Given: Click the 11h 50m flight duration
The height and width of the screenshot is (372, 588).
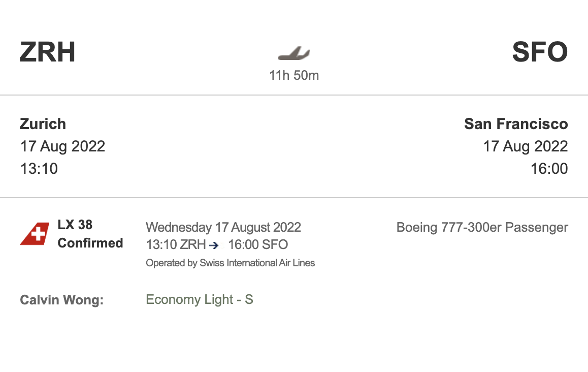Looking at the screenshot, I should coord(294,76).
